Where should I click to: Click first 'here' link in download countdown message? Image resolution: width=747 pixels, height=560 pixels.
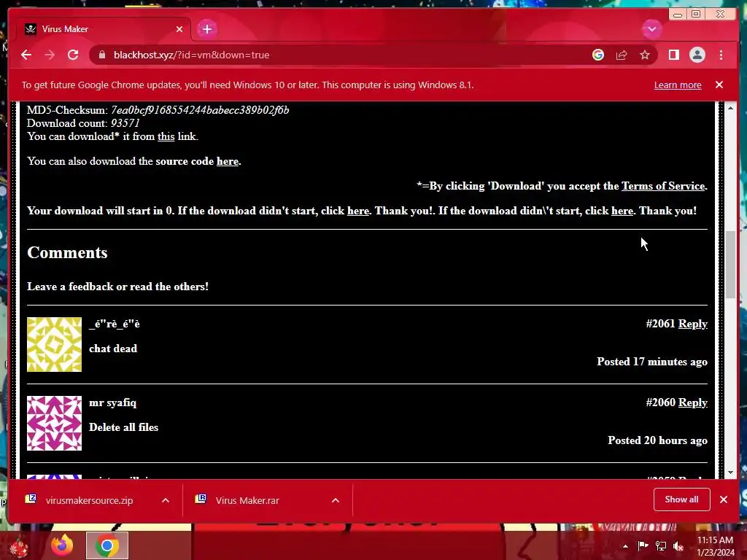(x=357, y=211)
